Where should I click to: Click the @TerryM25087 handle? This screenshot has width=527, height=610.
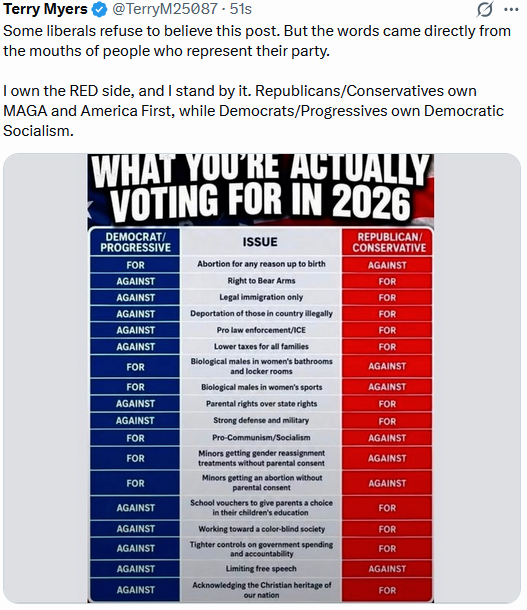point(165,9)
